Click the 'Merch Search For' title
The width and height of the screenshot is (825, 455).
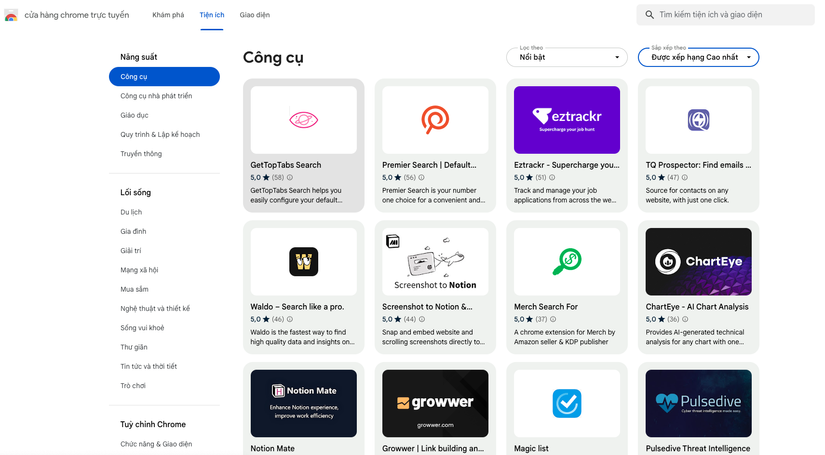click(546, 307)
